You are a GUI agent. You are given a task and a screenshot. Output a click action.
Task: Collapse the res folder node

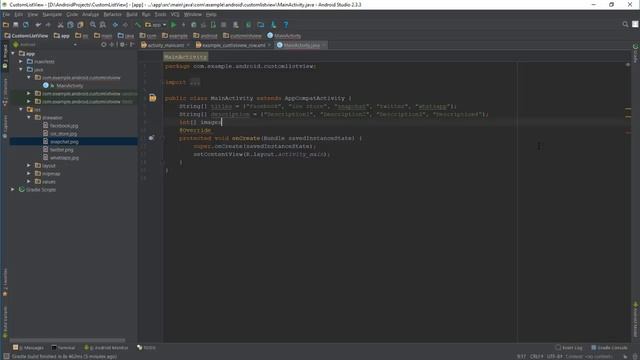pos(21,109)
